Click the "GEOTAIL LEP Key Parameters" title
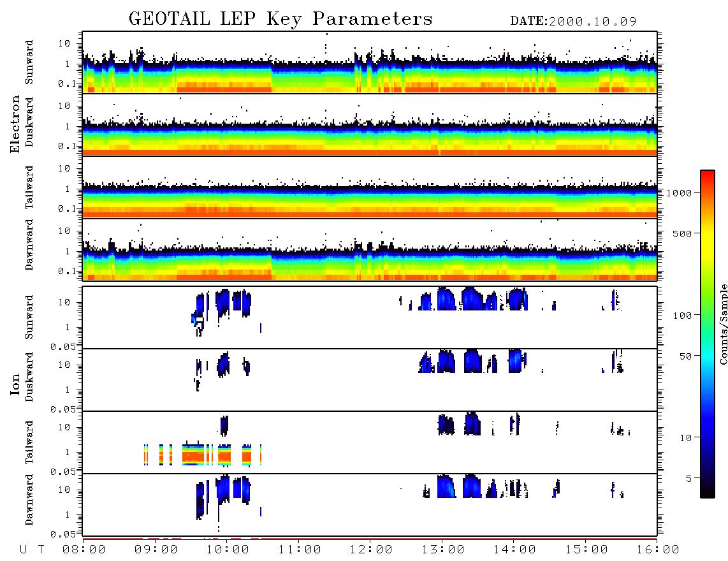 click(280, 19)
